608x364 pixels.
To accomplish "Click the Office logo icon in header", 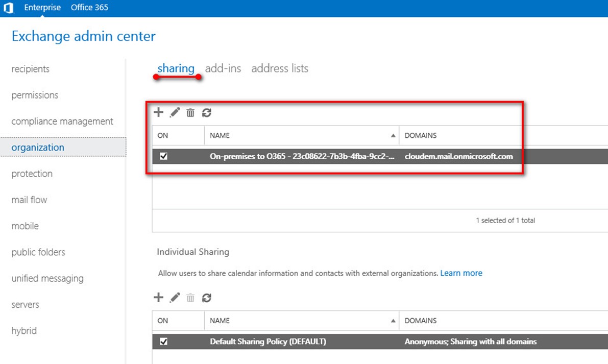I will [x=9, y=8].
